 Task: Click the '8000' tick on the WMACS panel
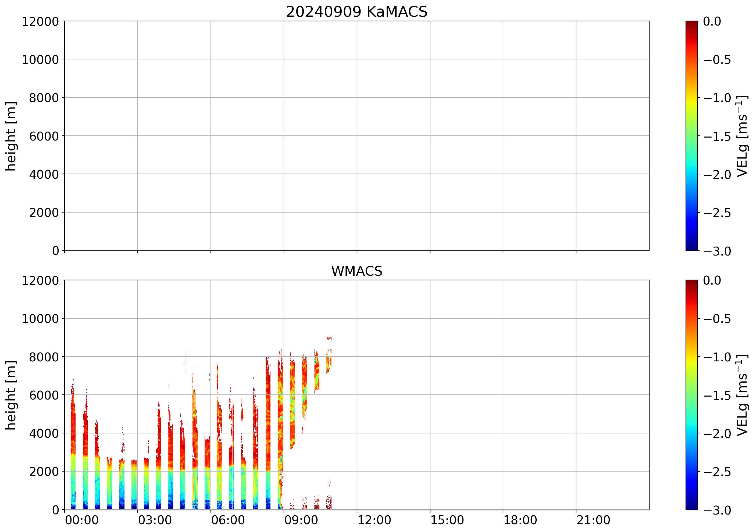point(44,357)
